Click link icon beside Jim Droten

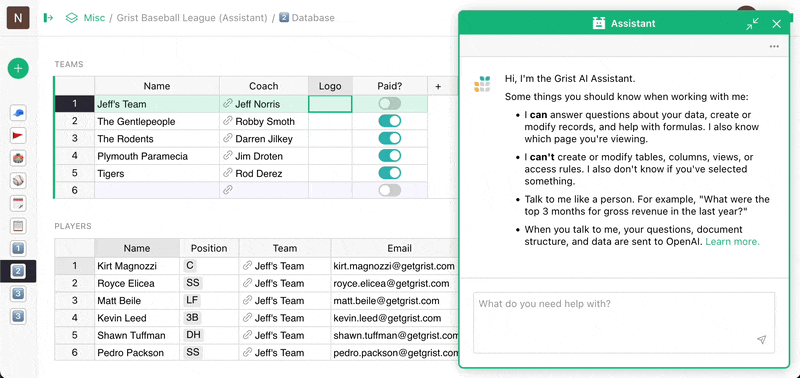pos(228,156)
